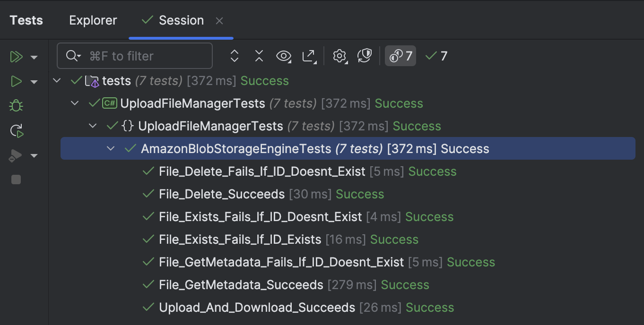
Task: Toggle the show passed tests eye icon
Action: [x=283, y=56]
